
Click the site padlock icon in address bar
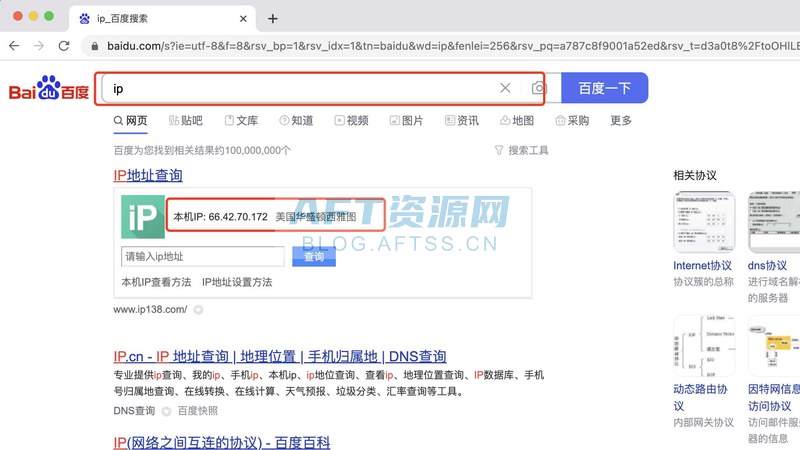pyautogui.click(x=94, y=46)
